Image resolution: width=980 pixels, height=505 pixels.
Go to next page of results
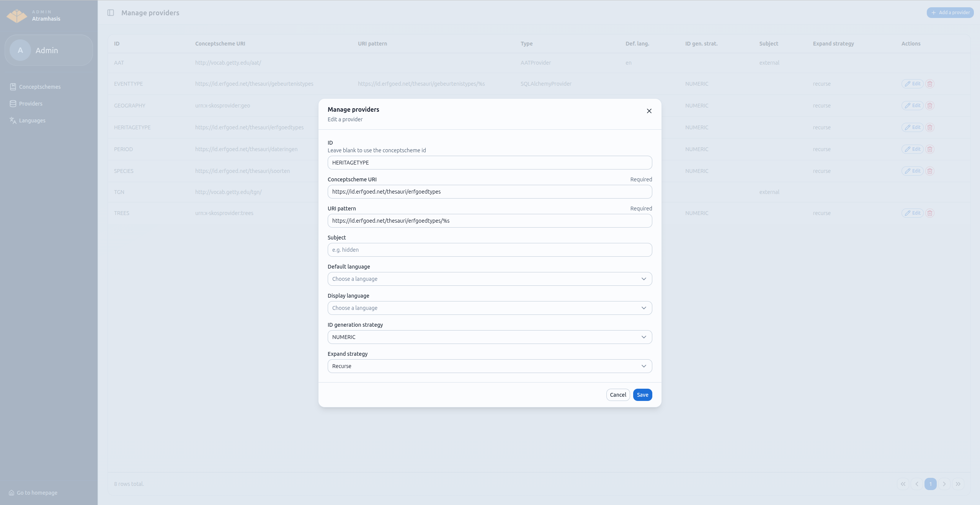click(944, 484)
